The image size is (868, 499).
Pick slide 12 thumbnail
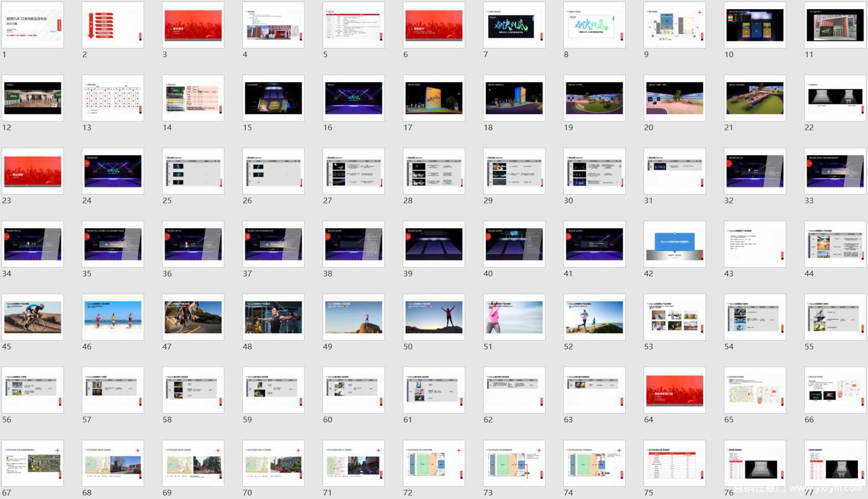(x=33, y=98)
